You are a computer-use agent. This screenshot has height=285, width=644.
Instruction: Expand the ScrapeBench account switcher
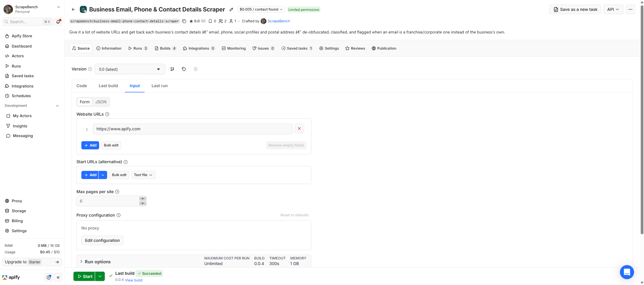click(58, 7)
